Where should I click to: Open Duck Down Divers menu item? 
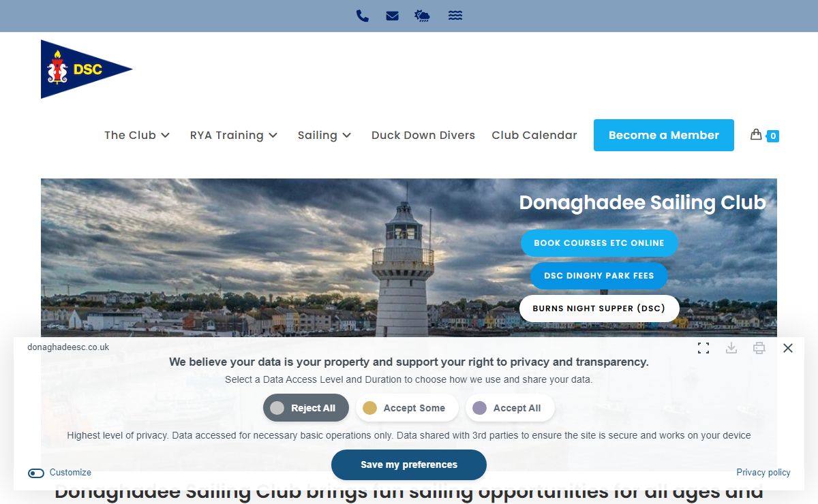pyautogui.click(x=423, y=135)
